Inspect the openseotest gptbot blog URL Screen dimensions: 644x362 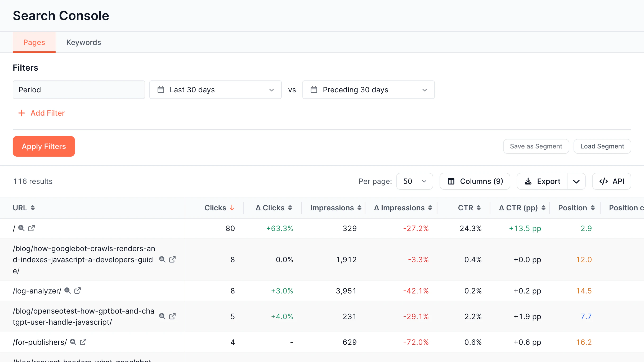[162, 316]
